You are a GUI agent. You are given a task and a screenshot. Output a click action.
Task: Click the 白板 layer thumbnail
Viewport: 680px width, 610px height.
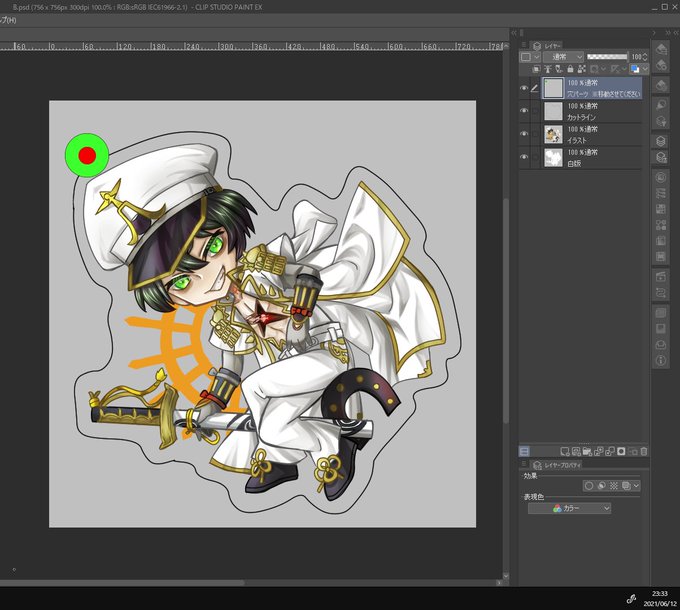point(553,157)
